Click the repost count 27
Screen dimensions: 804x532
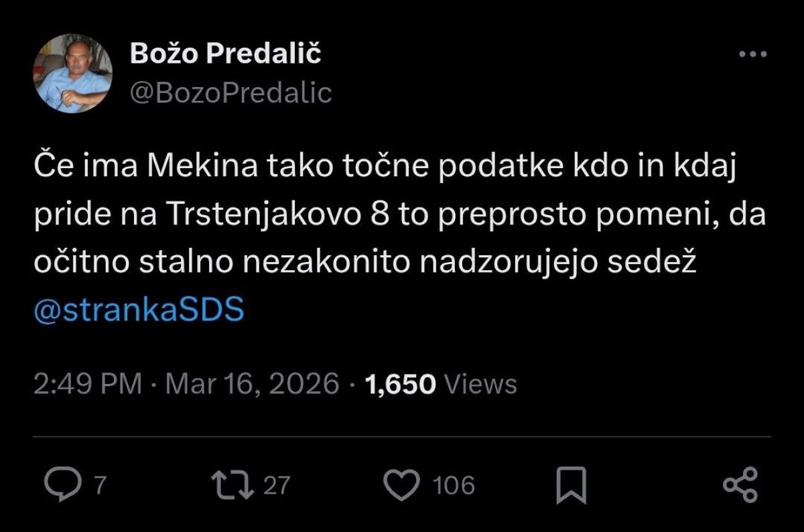pos(276,485)
